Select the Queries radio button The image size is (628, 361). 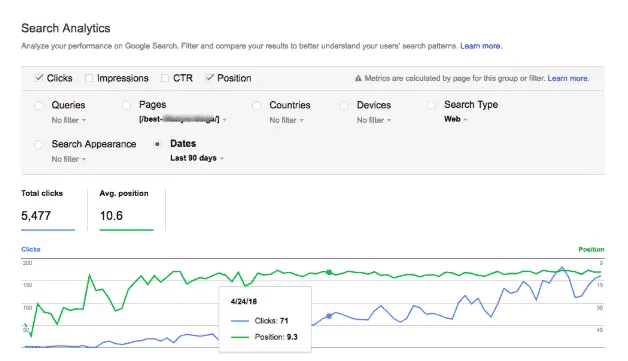38,106
